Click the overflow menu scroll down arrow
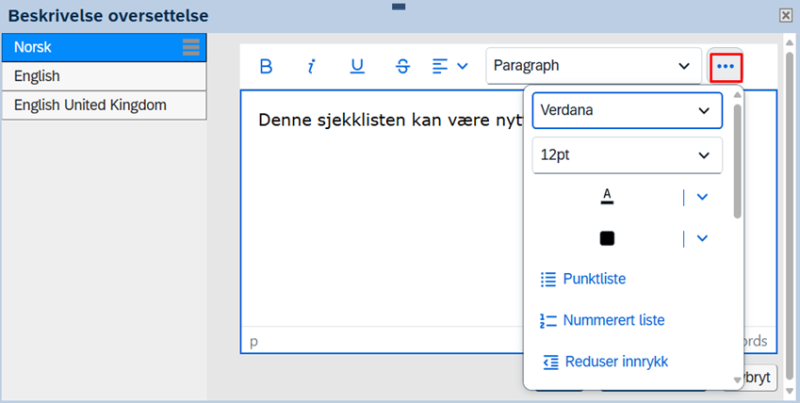 click(x=737, y=380)
